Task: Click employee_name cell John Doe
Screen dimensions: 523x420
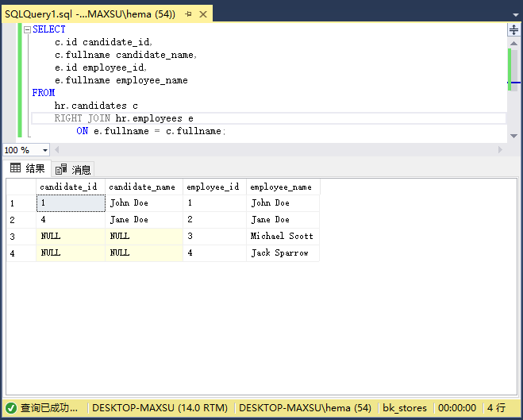Action: point(283,203)
